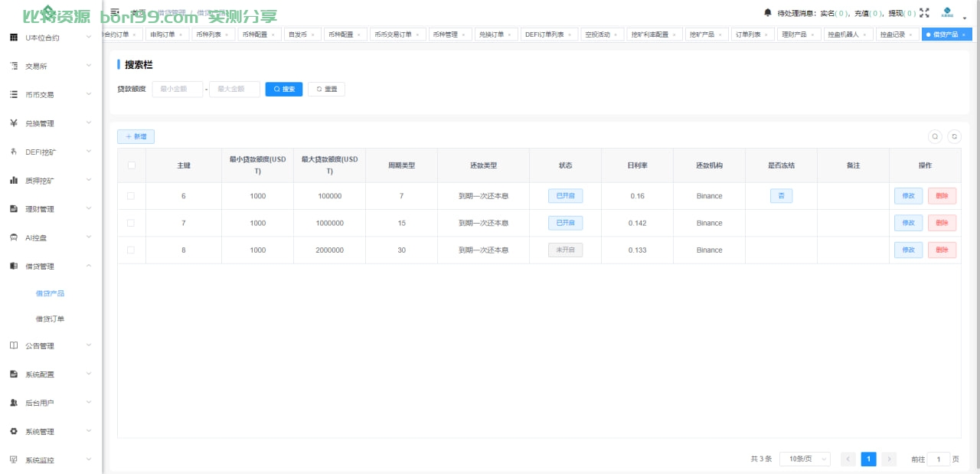Click the 质押挖矿 bar chart icon
The width and height of the screenshot is (980, 474).
coord(14,180)
